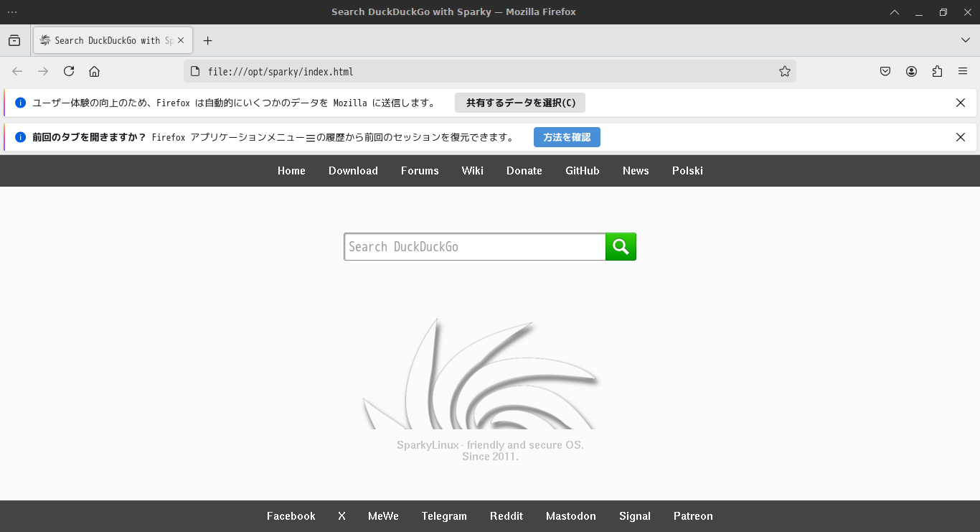Screen dimensions: 980x532
Task: Dismiss the Mozilla data sharing notification
Action: [961, 103]
